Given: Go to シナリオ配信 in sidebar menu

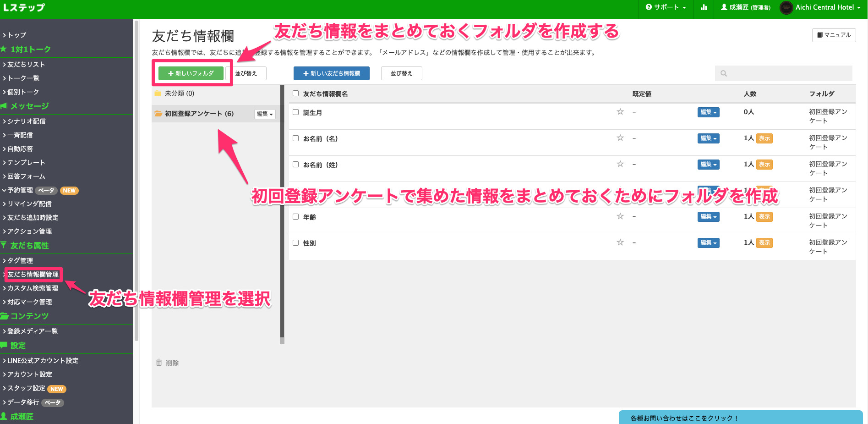Looking at the screenshot, I should (x=26, y=121).
